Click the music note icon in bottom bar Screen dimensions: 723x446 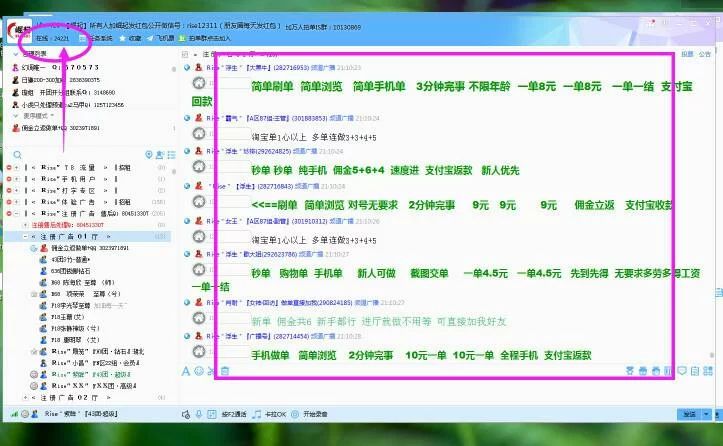point(256,414)
